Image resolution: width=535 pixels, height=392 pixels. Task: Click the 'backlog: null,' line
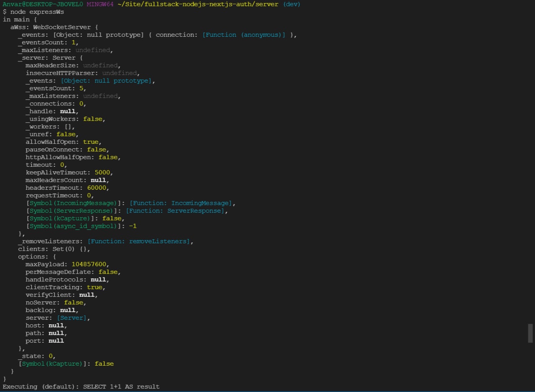(52, 310)
